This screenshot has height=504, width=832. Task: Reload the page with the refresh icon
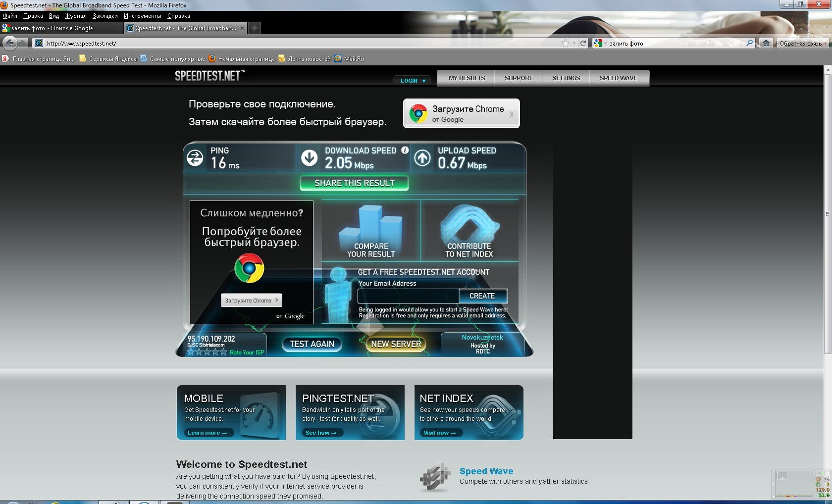click(x=583, y=43)
